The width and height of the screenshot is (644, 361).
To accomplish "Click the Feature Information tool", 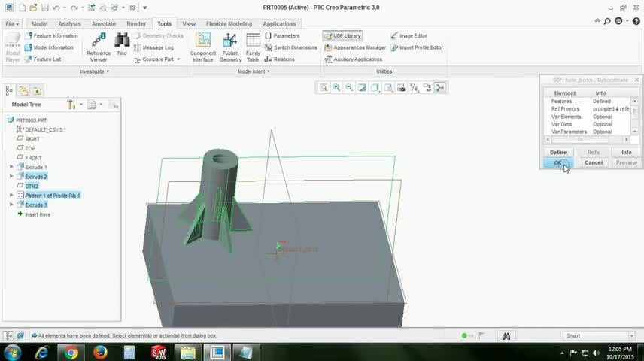I will [x=51, y=36].
